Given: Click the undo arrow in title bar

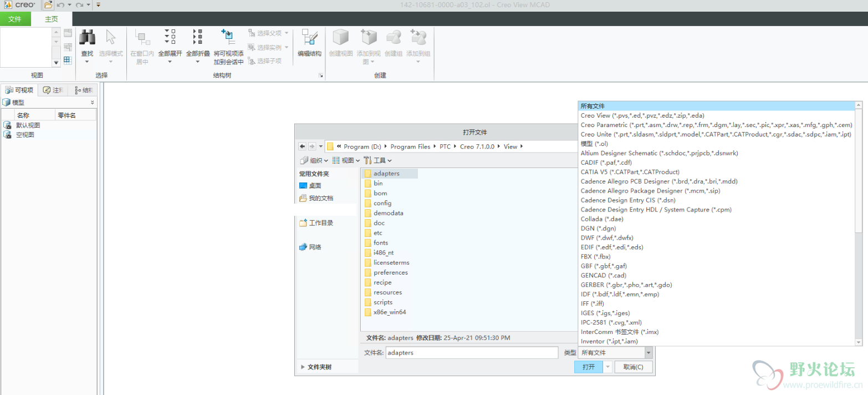Looking at the screenshot, I should pos(61,5).
